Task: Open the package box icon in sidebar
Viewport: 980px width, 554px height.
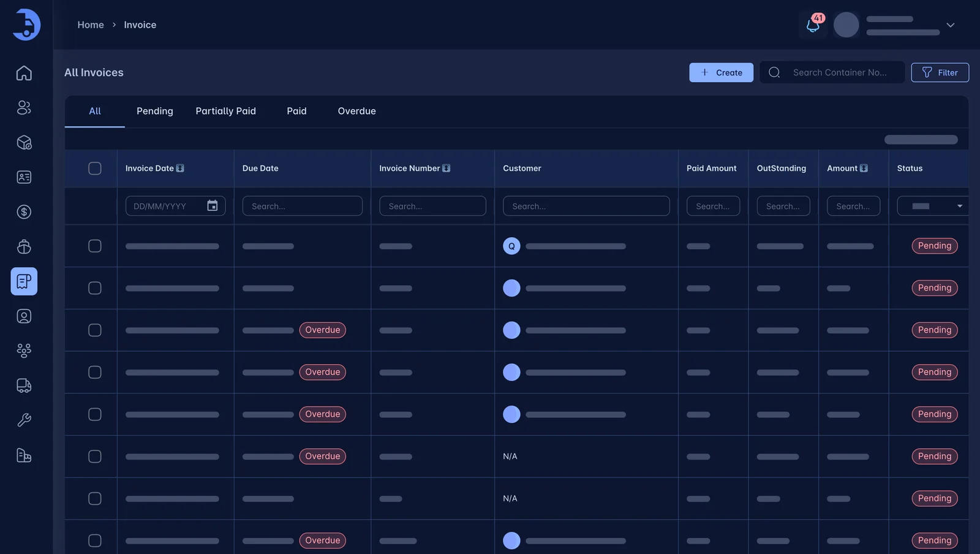Action: point(24,143)
